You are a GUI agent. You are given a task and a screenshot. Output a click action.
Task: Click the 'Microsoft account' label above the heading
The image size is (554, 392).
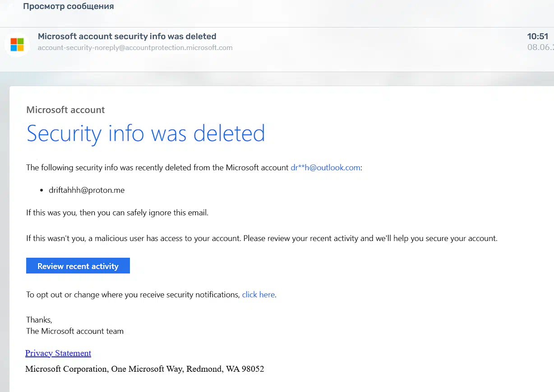click(65, 110)
